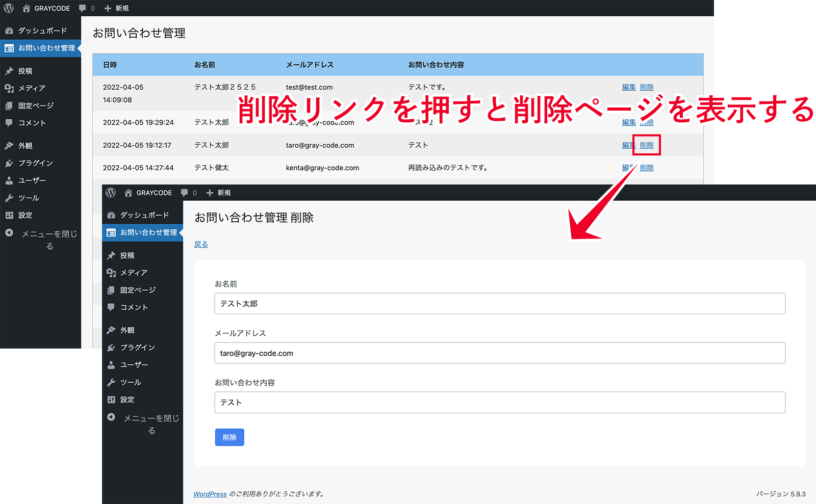Screen dimensions: 816x504
Task: Click comments bubble icon in front admin bar
Action: click(x=185, y=193)
